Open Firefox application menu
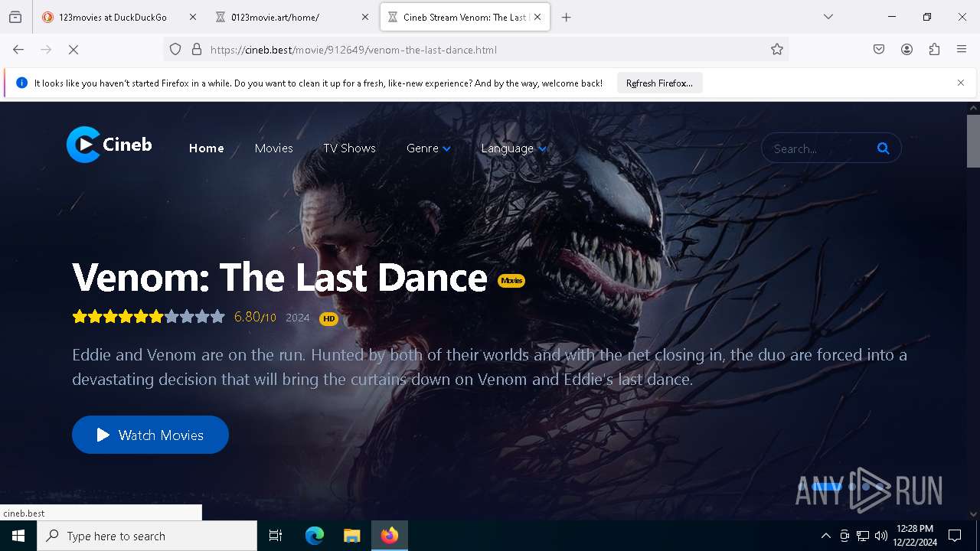 click(962, 50)
